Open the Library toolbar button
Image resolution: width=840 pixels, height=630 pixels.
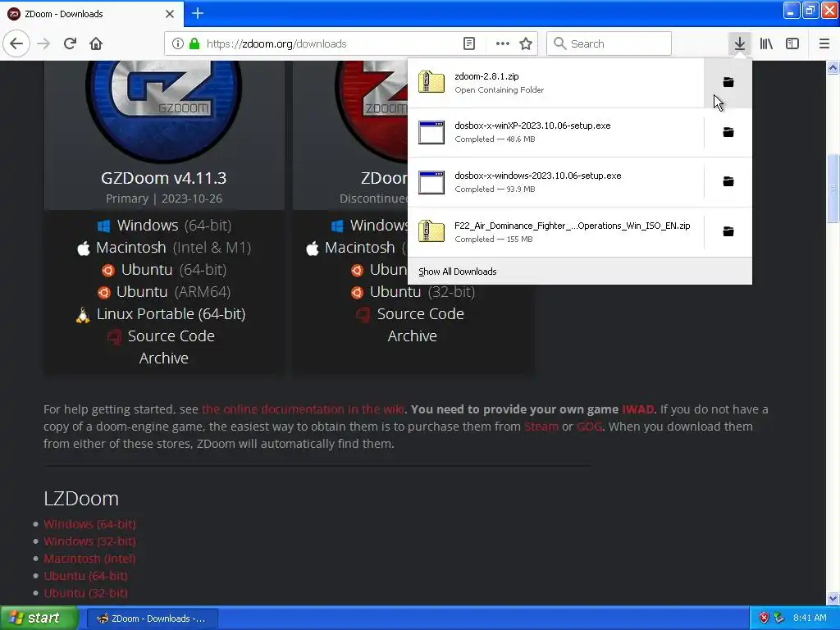766,43
